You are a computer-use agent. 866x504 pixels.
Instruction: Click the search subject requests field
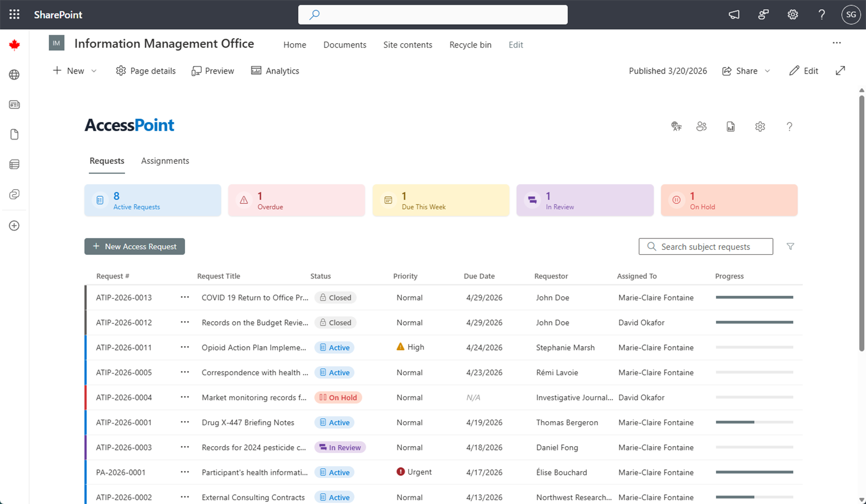point(705,246)
